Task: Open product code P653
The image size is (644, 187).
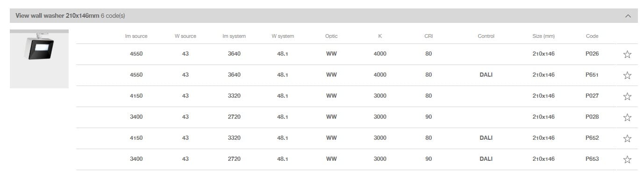Action: (592, 159)
